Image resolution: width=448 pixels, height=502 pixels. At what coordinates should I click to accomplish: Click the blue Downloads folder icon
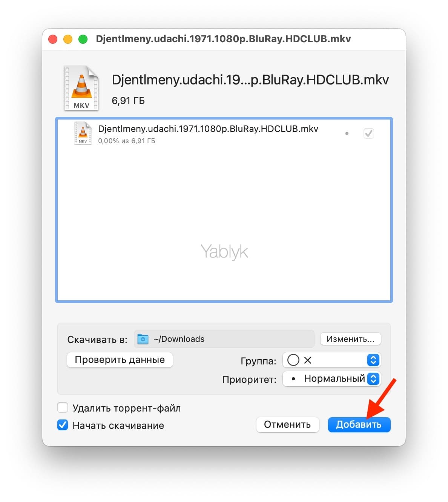point(143,339)
